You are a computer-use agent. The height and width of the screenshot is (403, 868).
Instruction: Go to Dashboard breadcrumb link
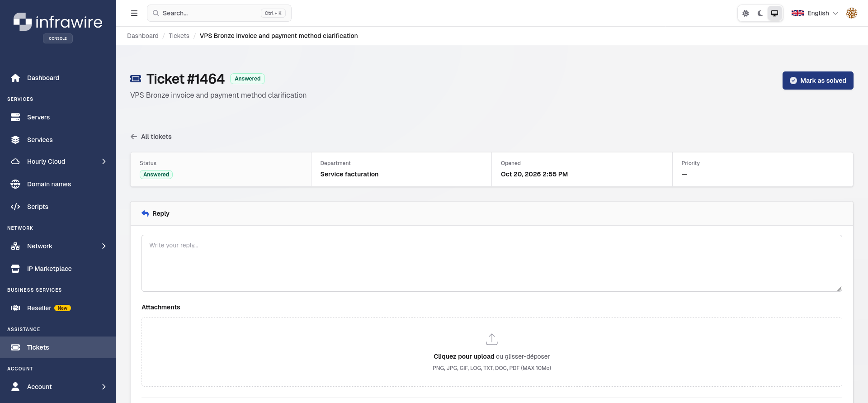click(143, 36)
